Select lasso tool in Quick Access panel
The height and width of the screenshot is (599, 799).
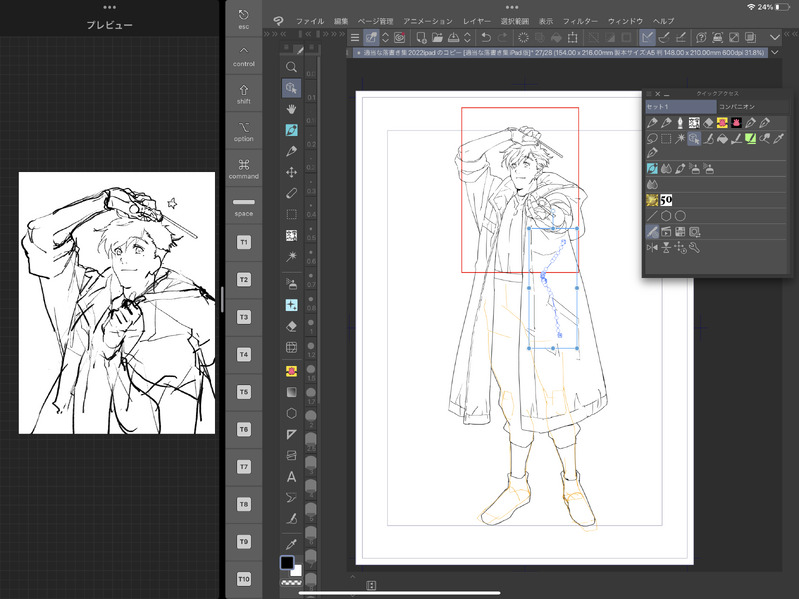point(652,139)
